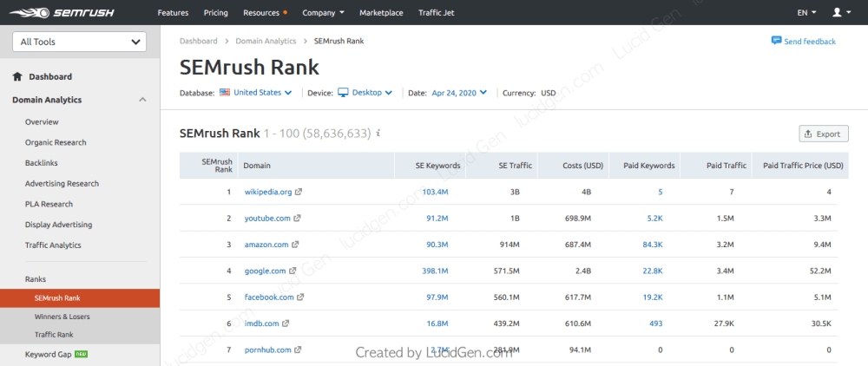This screenshot has height=366, width=868.
Task: Open the All Tools dropdown
Action: point(79,42)
